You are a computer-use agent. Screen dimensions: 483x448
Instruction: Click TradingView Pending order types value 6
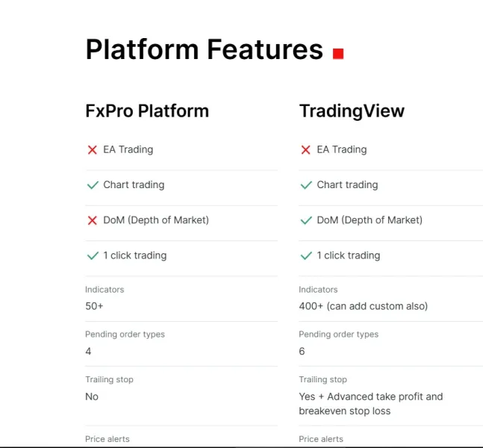click(x=302, y=351)
